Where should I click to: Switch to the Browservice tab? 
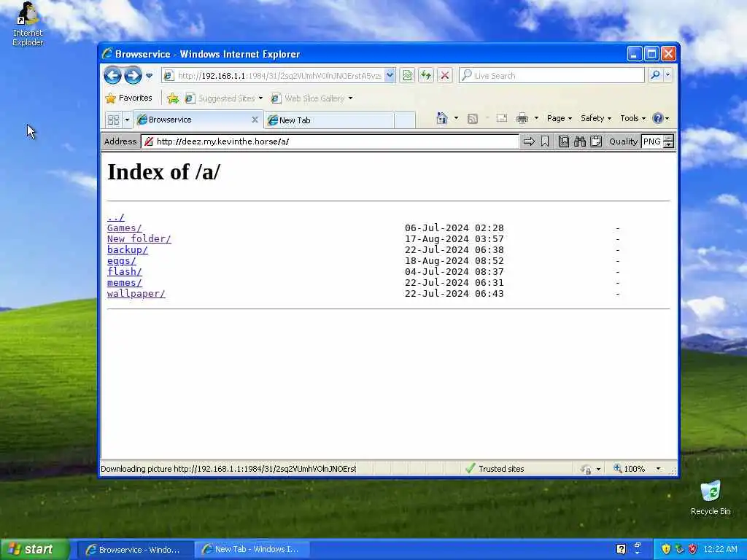193,120
